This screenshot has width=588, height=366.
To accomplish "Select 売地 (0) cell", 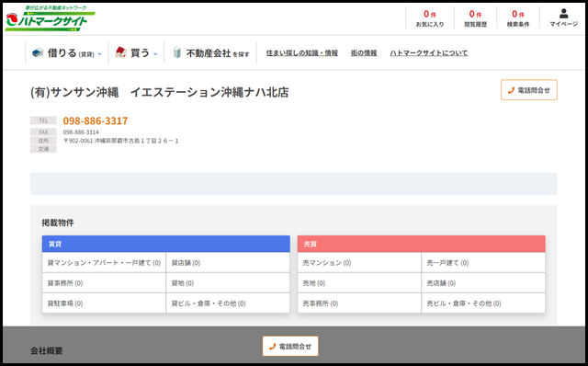I will 359,283.
